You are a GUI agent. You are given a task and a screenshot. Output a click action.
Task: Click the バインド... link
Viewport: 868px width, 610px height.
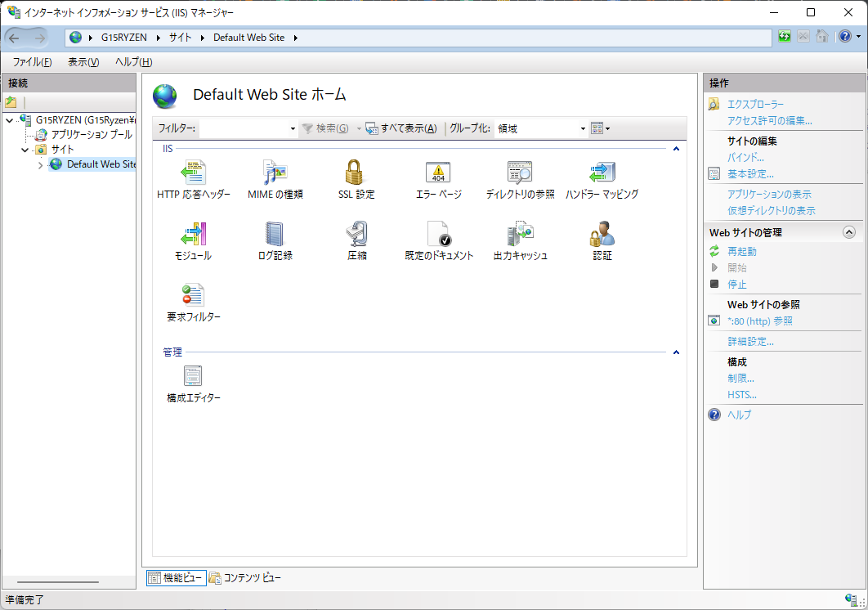coord(745,157)
